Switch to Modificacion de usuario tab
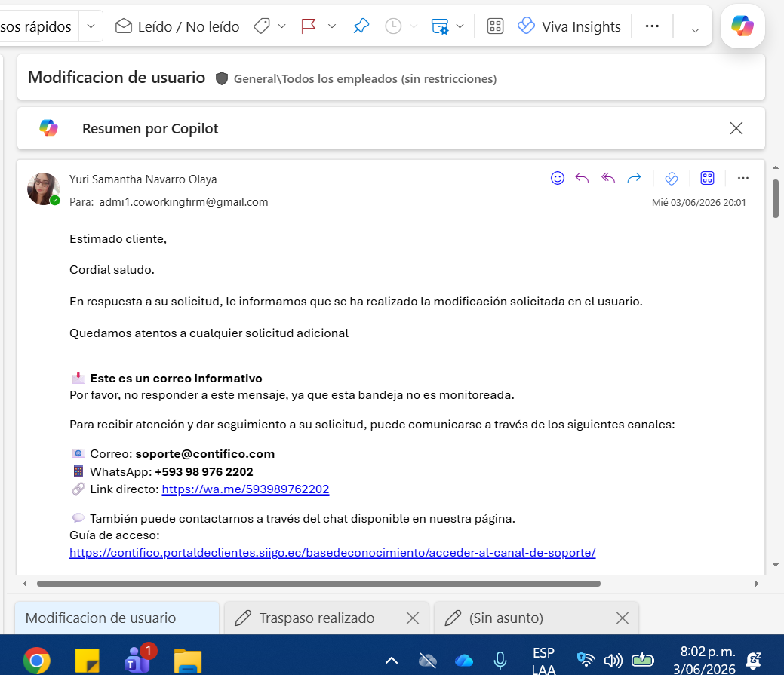This screenshot has width=784, height=675. (117, 618)
